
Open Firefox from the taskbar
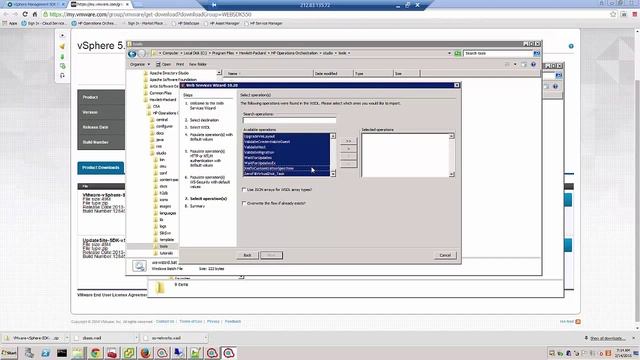pyautogui.click(x=145, y=353)
